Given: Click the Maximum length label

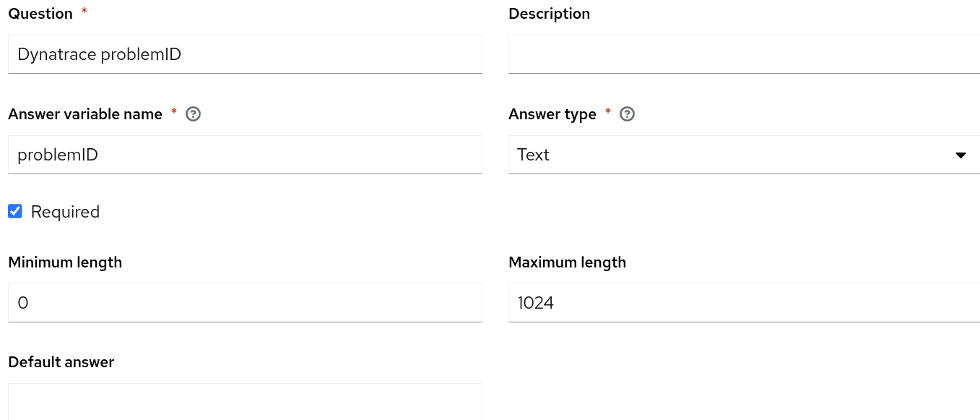Looking at the screenshot, I should tap(567, 262).
